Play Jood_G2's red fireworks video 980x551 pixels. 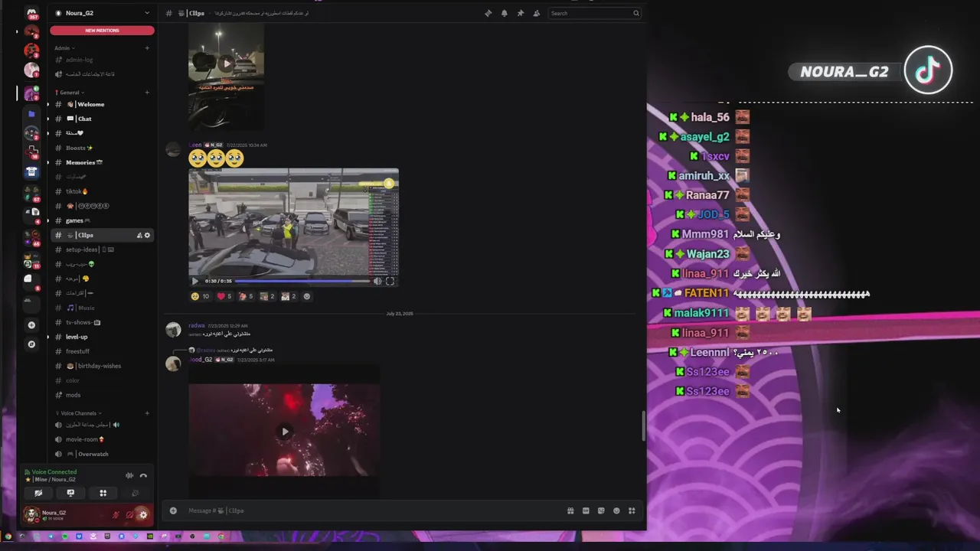click(285, 431)
